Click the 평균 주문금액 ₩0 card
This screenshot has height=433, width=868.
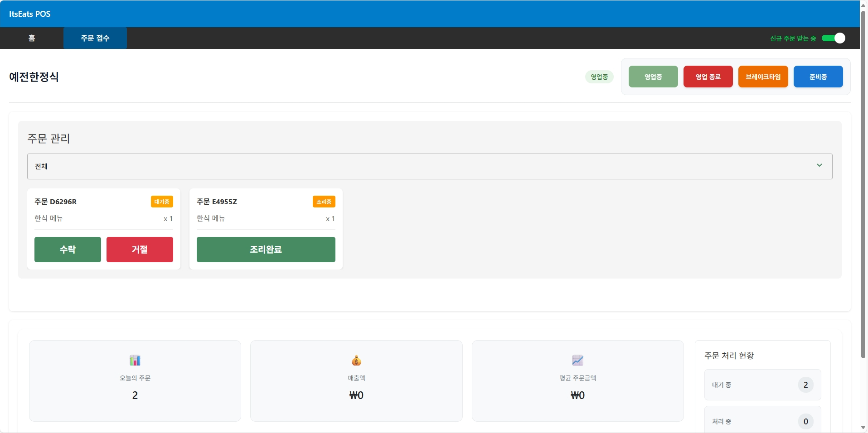[x=577, y=381]
